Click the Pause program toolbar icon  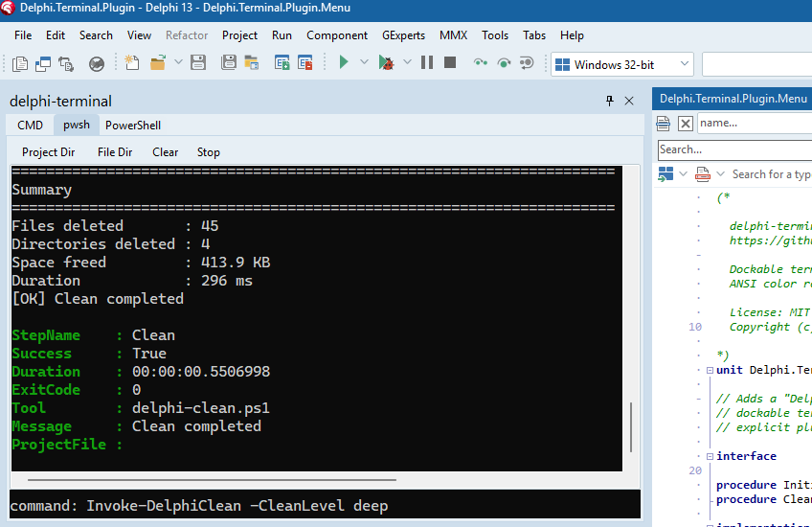pos(427,62)
